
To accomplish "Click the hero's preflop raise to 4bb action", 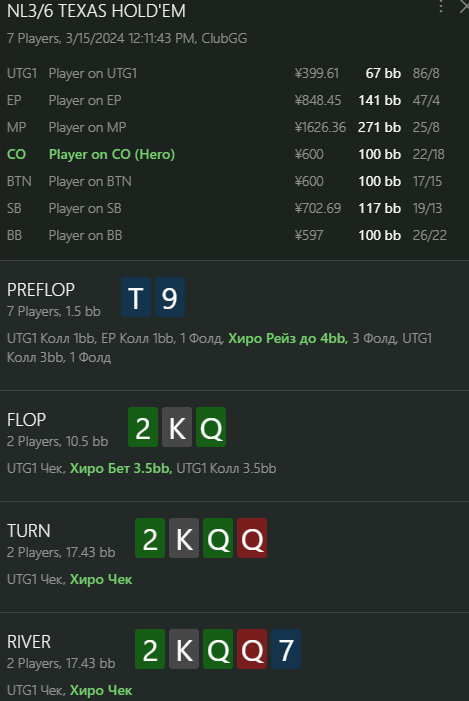I will click(x=288, y=338).
